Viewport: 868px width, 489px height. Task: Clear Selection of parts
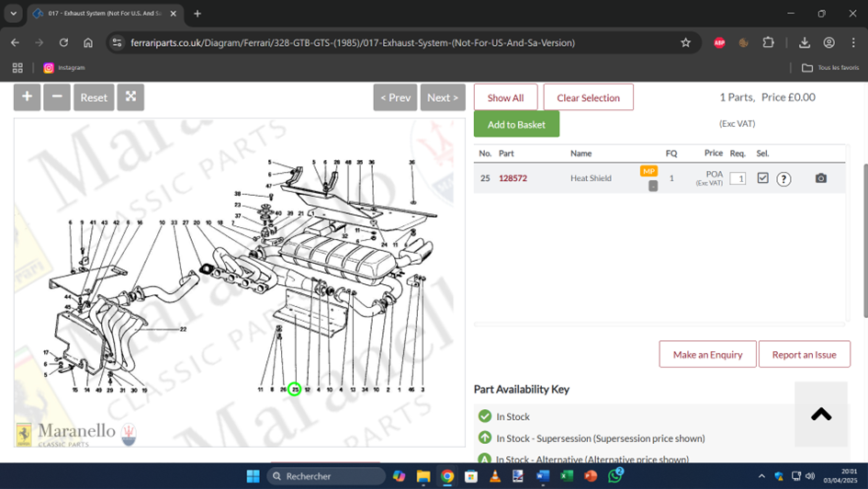point(589,97)
